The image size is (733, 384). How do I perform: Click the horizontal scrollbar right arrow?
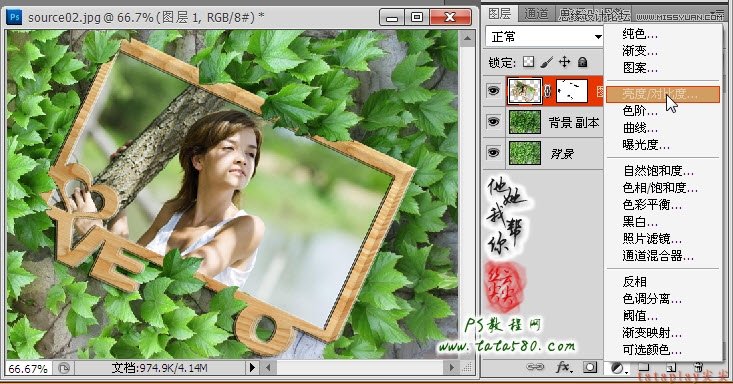pos(452,368)
